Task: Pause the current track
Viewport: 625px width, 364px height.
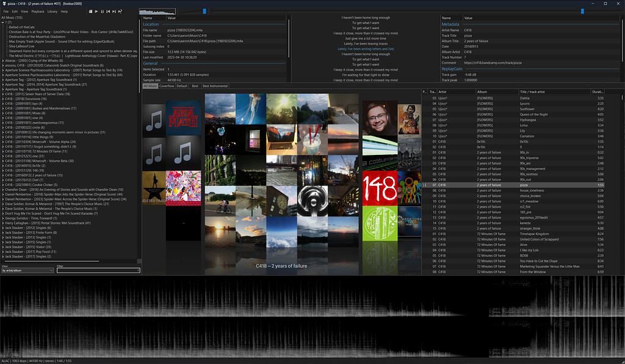Action: (103, 12)
